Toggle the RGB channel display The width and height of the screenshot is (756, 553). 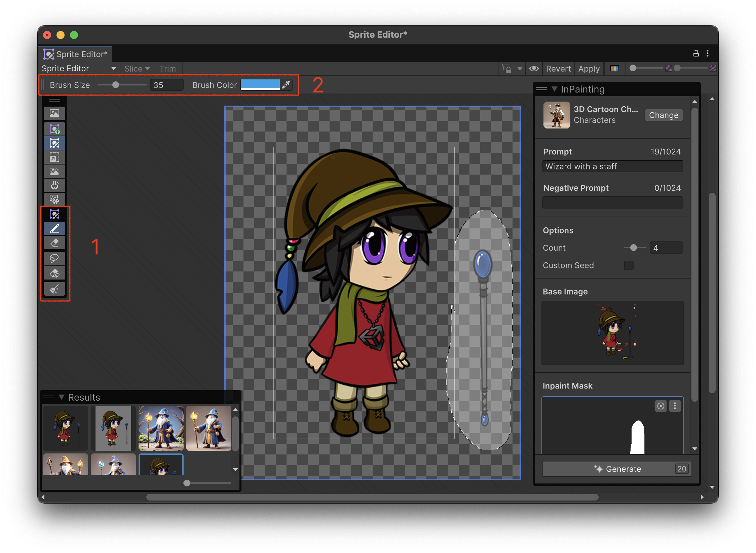[x=615, y=68]
